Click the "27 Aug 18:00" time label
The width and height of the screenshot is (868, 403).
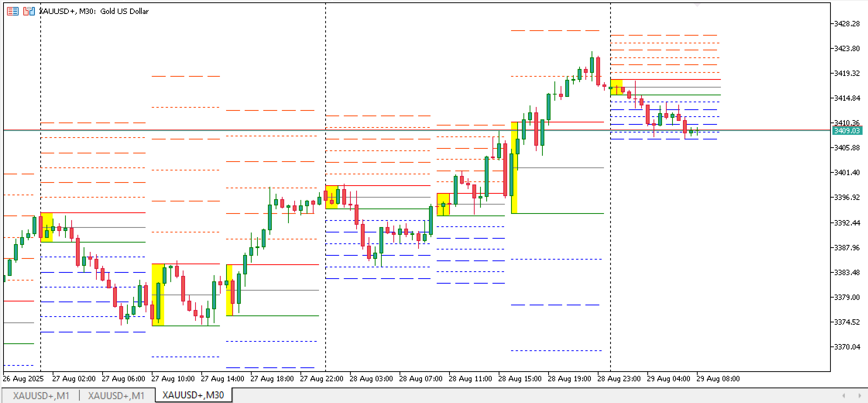272,379
